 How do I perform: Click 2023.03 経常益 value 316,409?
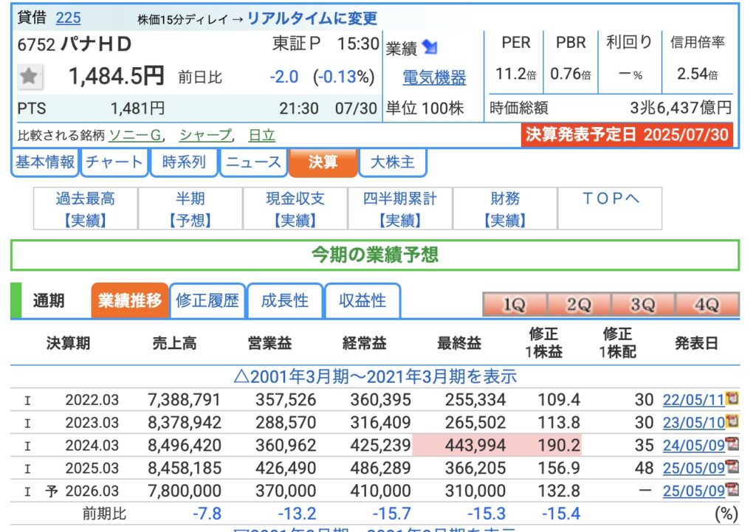380,423
